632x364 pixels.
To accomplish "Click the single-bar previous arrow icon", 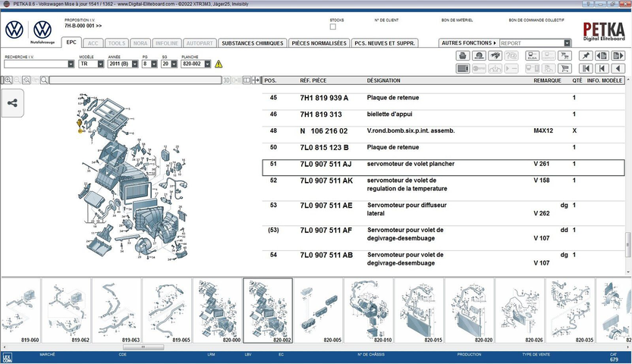I will pyautogui.click(x=602, y=68).
